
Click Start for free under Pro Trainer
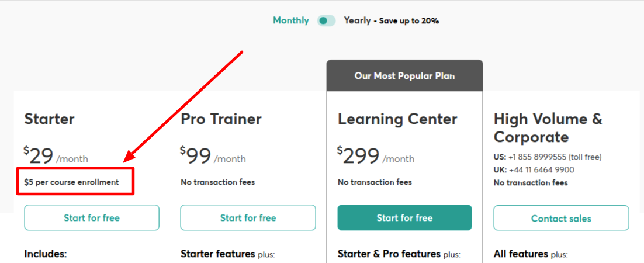248,218
